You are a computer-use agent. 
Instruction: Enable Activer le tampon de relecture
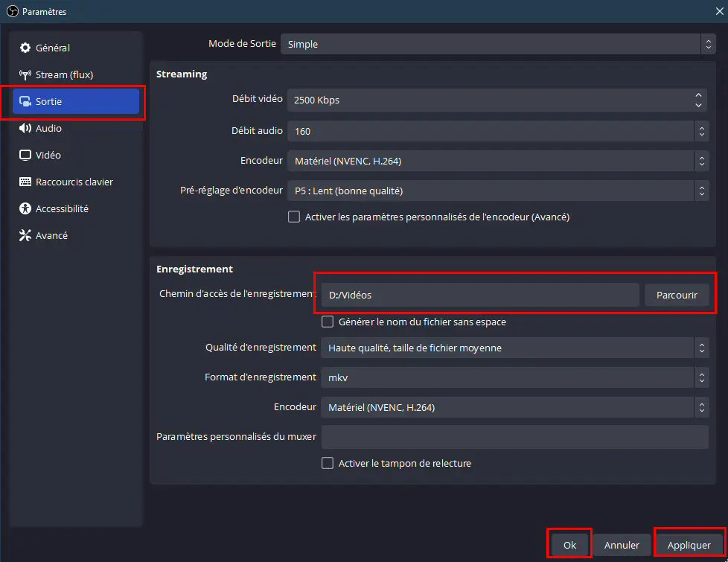[x=328, y=463]
